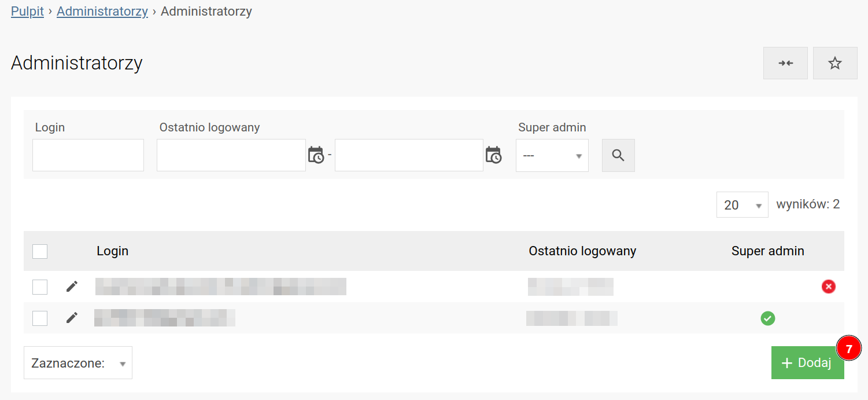This screenshot has width=868, height=400.
Task: Click the star favorite icon
Action: [834, 63]
